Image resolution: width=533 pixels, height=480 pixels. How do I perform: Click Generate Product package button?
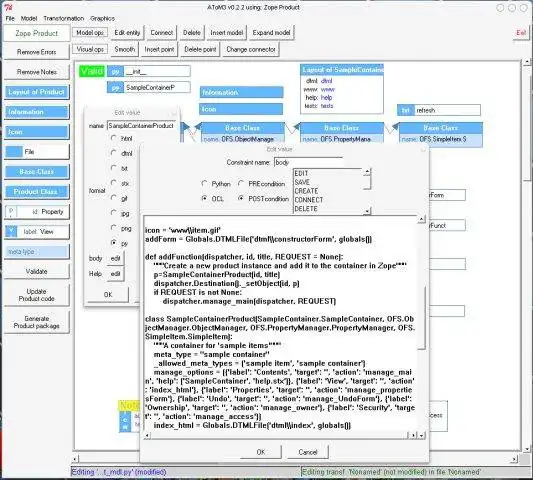tap(36, 322)
